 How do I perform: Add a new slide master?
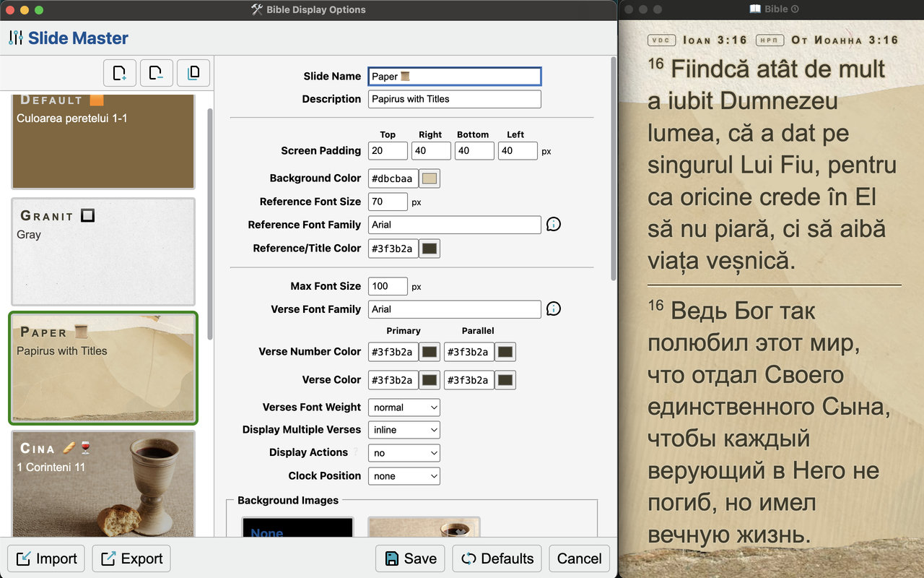point(120,72)
